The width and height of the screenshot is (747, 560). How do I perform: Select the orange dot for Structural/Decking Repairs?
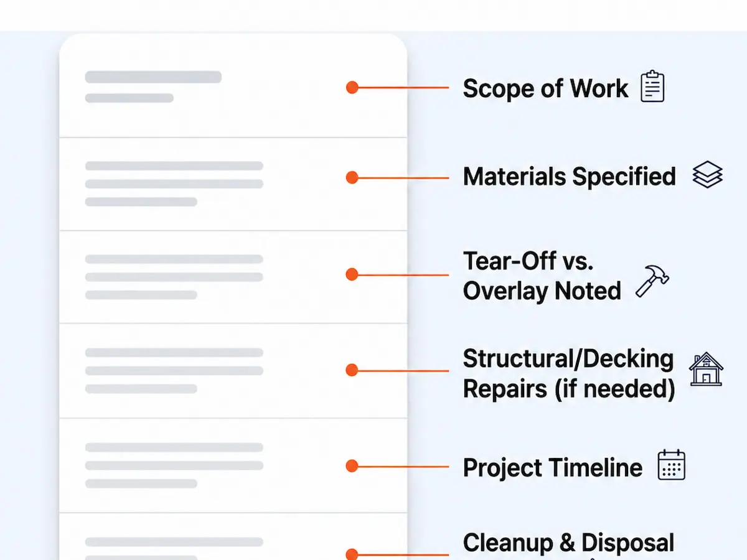(x=352, y=371)
